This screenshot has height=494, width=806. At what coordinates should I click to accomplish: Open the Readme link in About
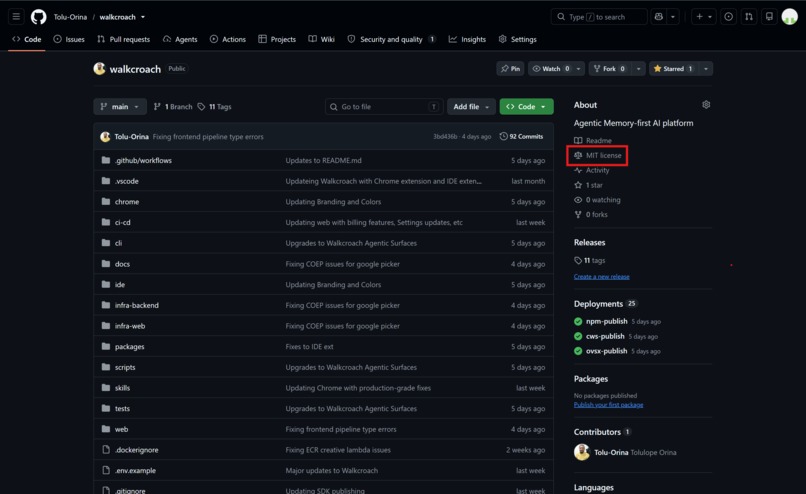coord(593,140)
